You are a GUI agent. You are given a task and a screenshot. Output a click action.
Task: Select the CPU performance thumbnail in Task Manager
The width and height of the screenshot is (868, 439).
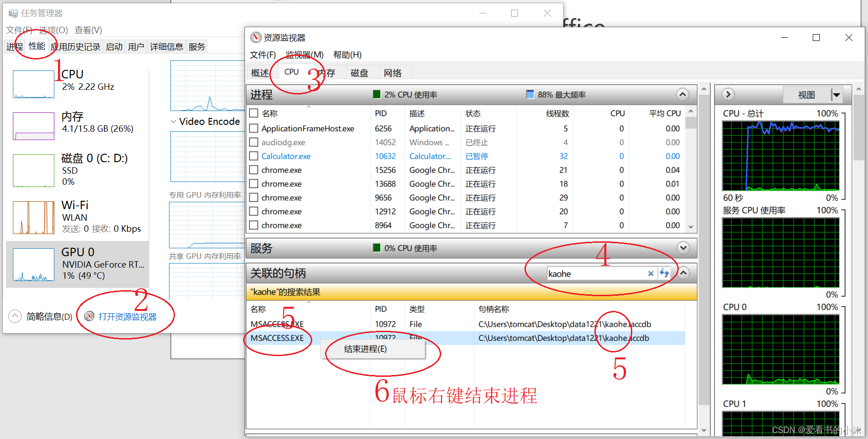pos(34,84)
